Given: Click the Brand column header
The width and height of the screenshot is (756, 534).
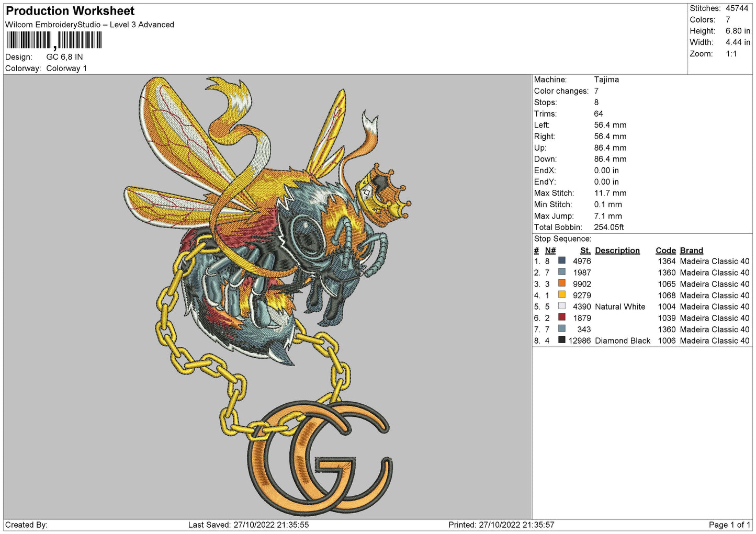Looking at the screenshot, I should pyautogui.click(x=692, y=251).
